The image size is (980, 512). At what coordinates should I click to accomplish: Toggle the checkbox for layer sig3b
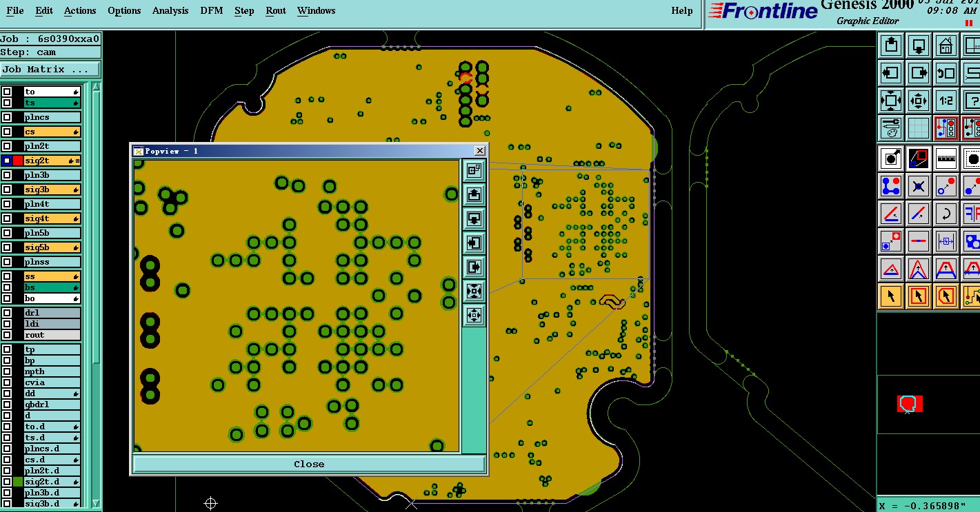pyautogui.click(x=7, y=190)
